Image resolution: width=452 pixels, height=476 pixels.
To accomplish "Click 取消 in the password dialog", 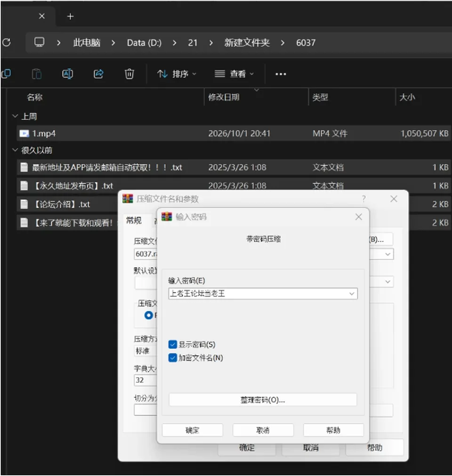I will pyautogui.click(x=263, y=430).
